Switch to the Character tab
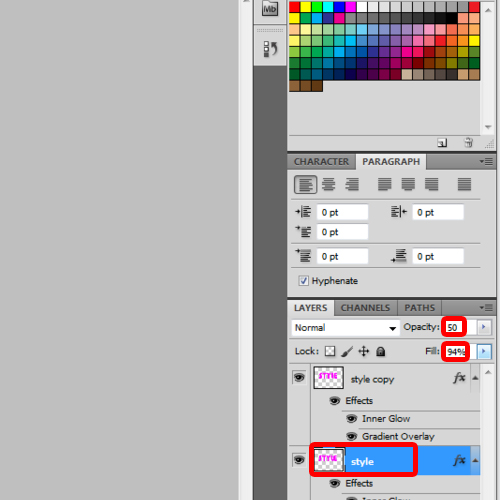The width and height of the screenshot is (500, 500). pos(321,162)
